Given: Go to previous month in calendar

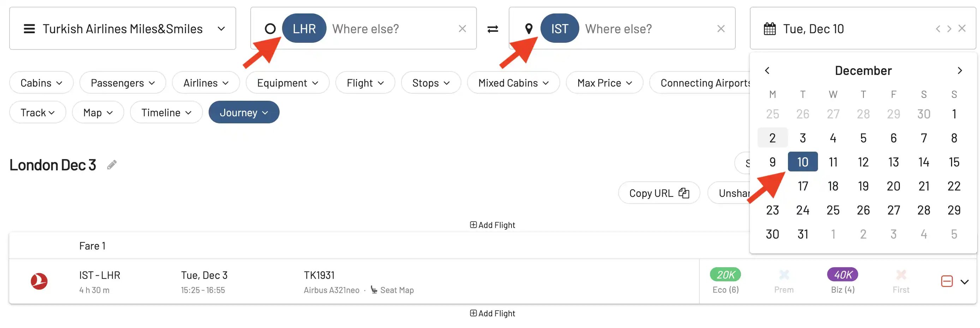Looking at the screenshot, I should [767, 70].
